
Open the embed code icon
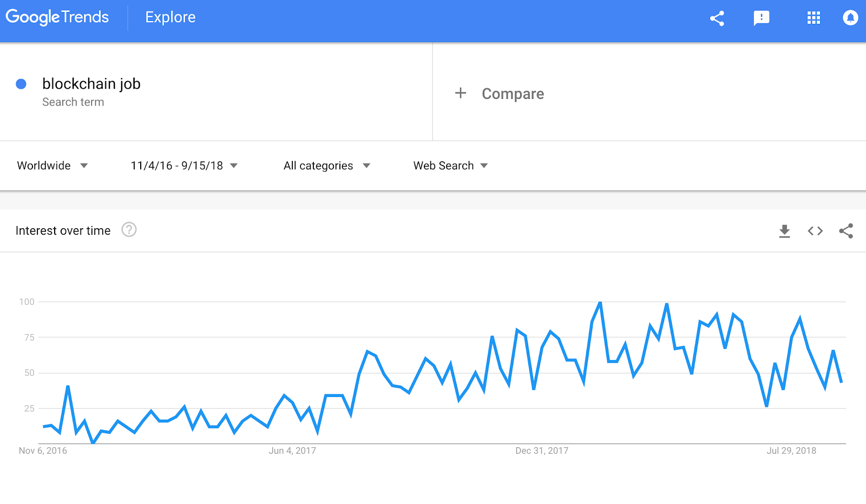pos(815,231)
